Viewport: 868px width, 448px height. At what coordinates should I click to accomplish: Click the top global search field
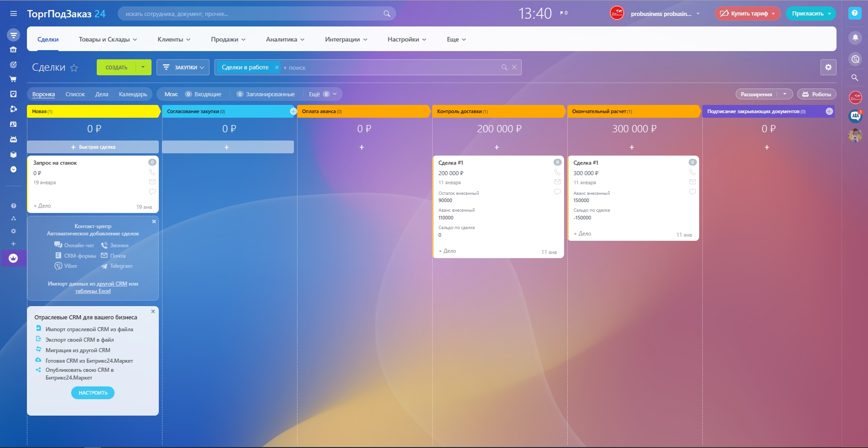pos(257,14)
